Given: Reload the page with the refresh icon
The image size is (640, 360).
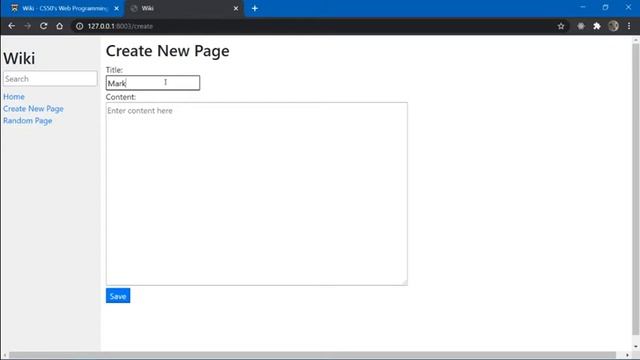Looking at the screenshot, I should click(x=43, y=26).
